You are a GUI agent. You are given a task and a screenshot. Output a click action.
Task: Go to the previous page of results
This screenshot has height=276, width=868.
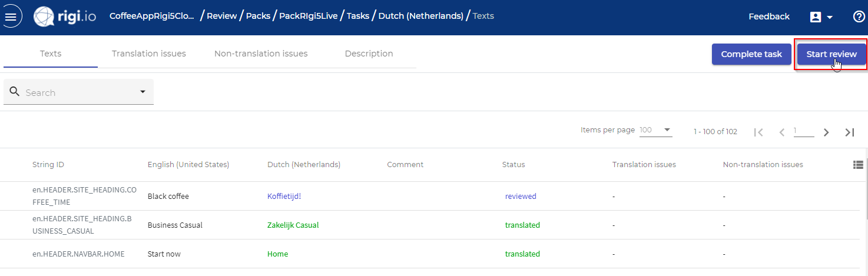[782, 132]
